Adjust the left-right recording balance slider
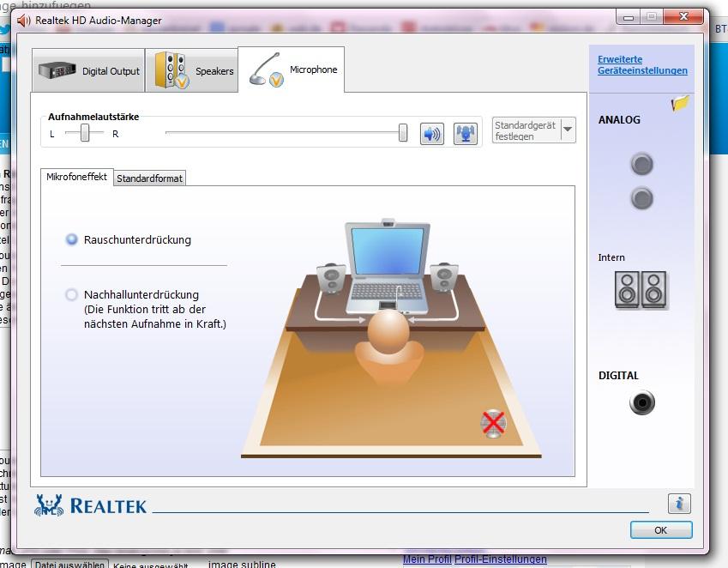Image resolution: width=728 pixels, height=568 pixels. point(84,133)
